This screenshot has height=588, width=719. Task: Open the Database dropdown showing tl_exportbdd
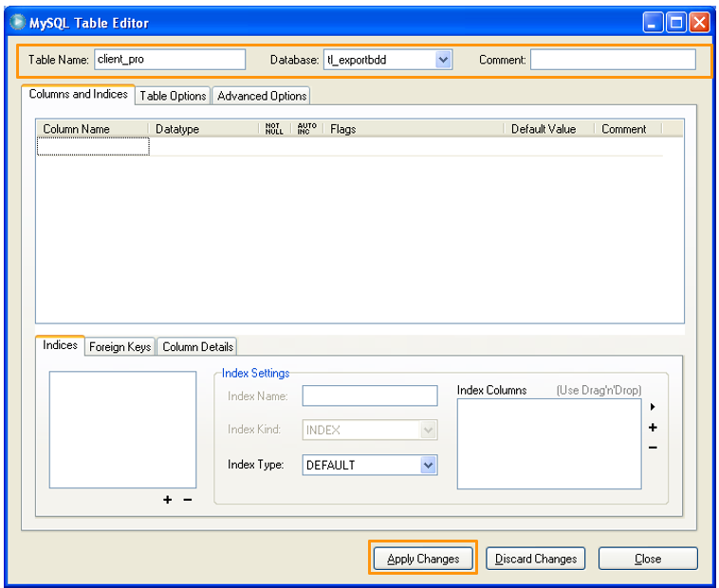tap(442, 60)
